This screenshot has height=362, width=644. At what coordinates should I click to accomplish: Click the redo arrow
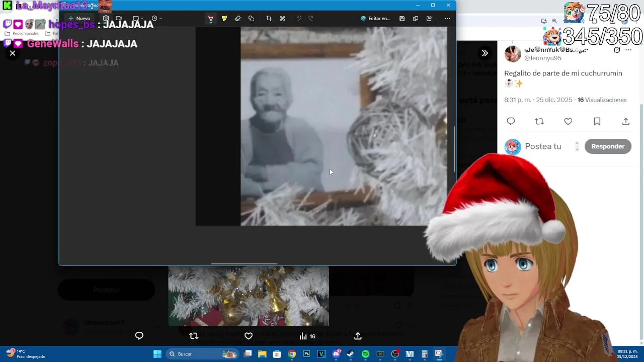pos(310,19)
